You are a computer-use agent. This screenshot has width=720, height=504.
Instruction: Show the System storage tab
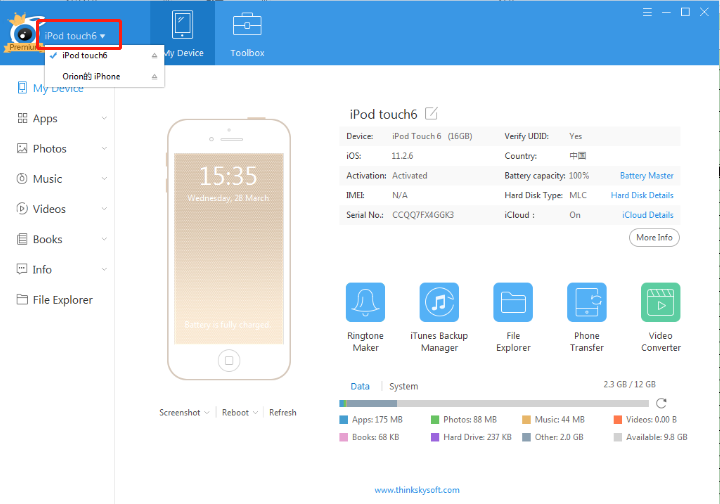403,386
